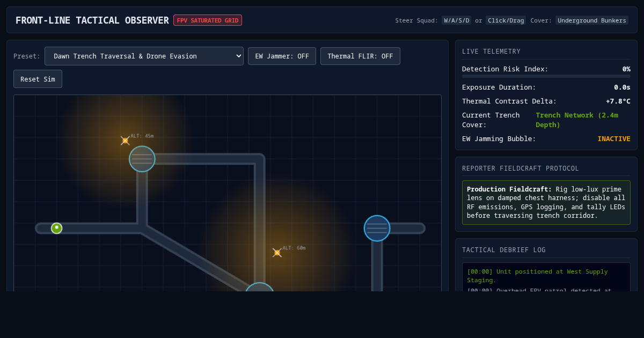The image size is (644, 338).
Task: Open the Preset scenario dropdown
Action: (144, 56)
